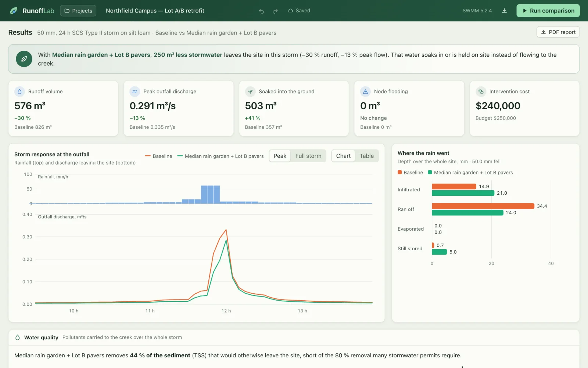Toggle Baseline series in outfall chart legend
This screenshot has width=588, height=368.
[x=158, y=156]
